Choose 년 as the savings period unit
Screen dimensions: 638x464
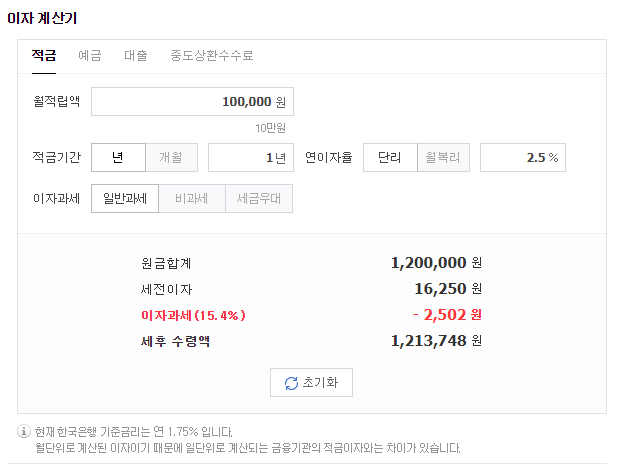coord(118,158)
